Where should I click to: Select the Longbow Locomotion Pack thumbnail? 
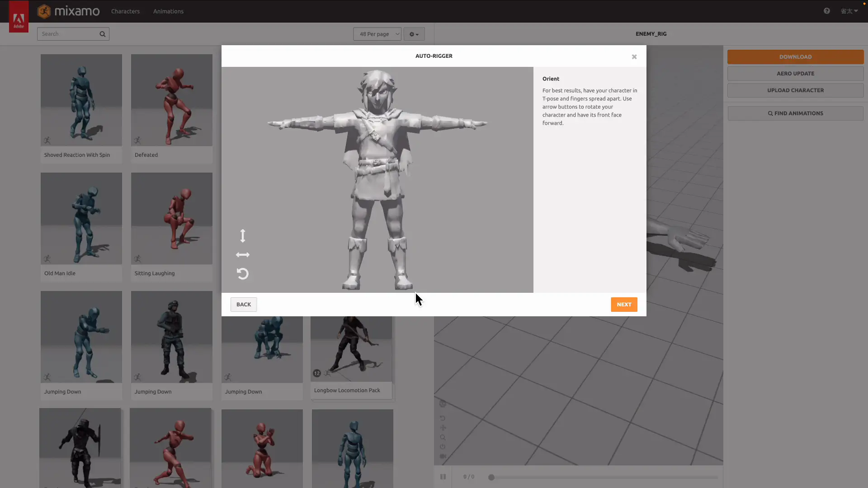351,348
